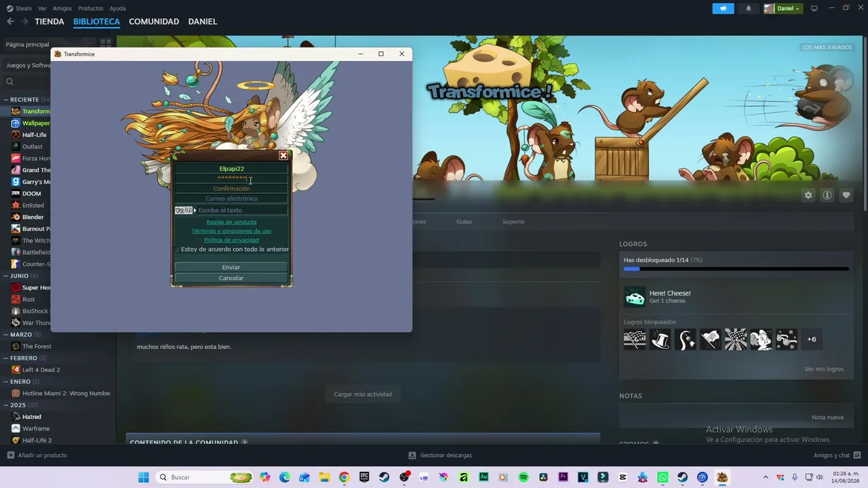Viewport: 868px width, 488px height.
Task: Open 'Términos y condiciones de uso' link
Action: (x=231, y=230)
